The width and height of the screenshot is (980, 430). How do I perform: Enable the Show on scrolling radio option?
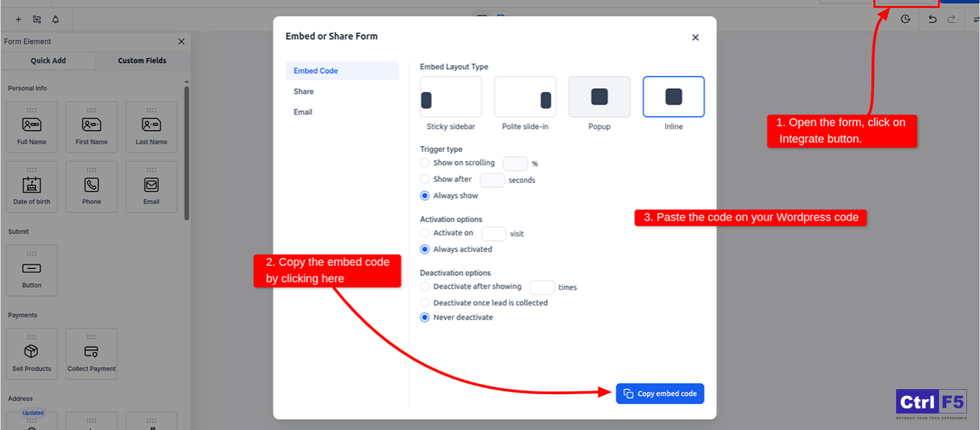(x=425, y=163)
